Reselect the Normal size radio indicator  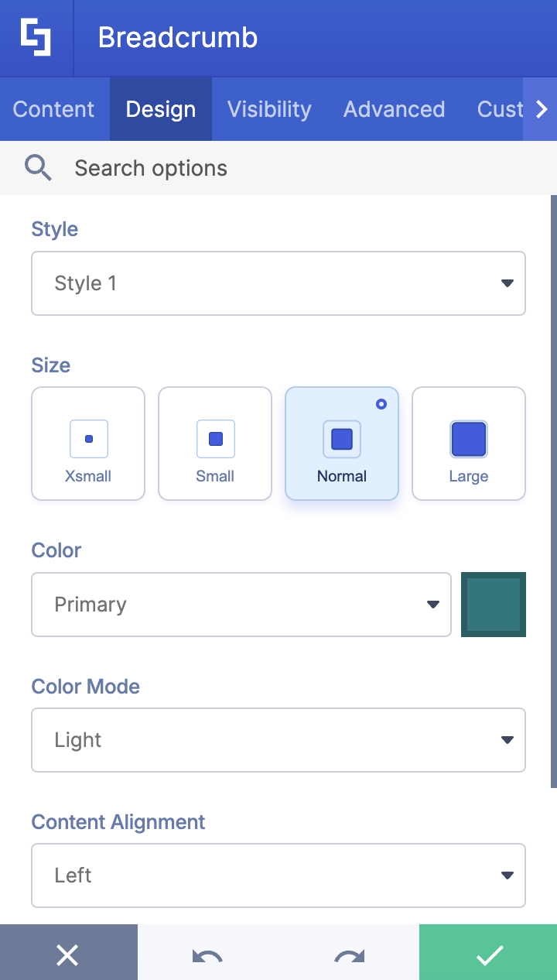click(x=381, y=403)
